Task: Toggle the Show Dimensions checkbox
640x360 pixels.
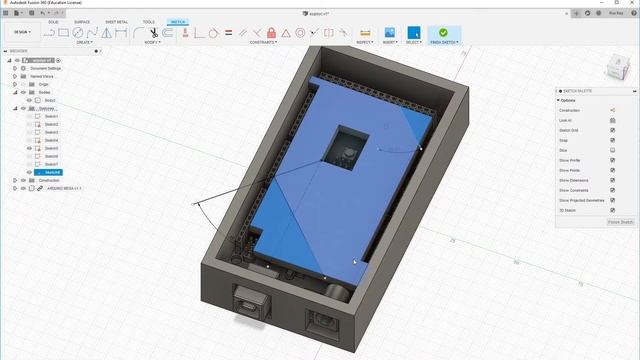Action: tap(612, 180)
